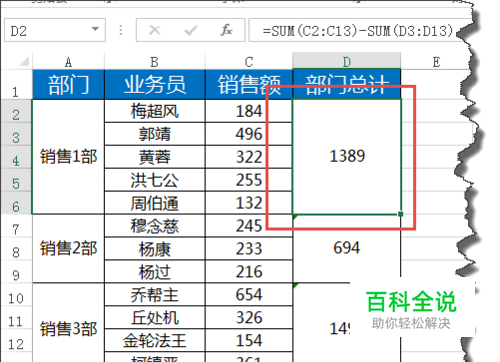Select column B header
500x362 pixels.
154,62
